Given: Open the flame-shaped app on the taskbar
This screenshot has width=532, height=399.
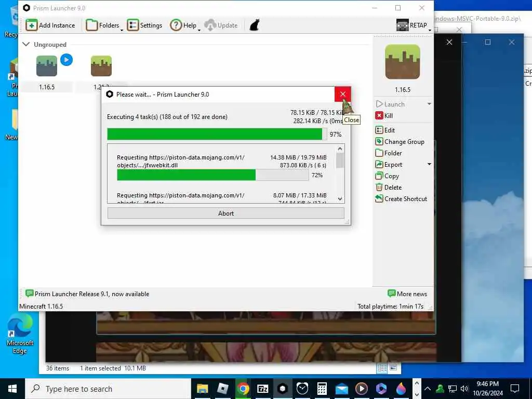Looking at the screenshot, I should click(401, 389).
